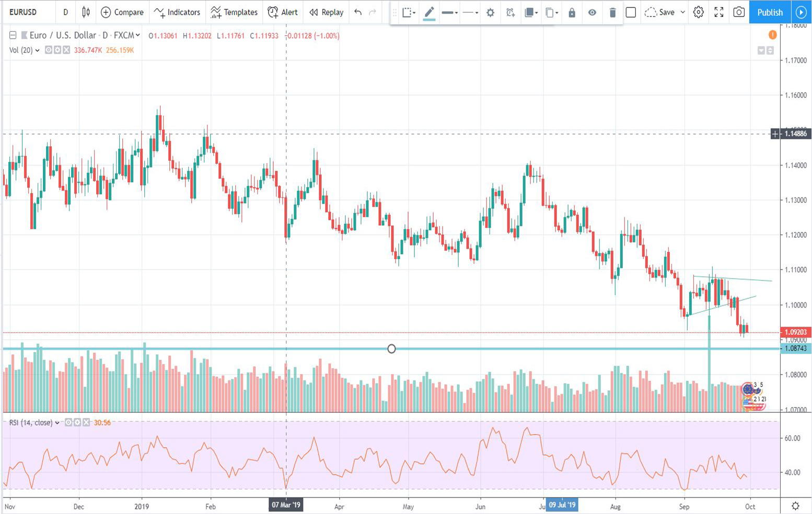This screenshot has width=812, height=514.
Task: Expand the Save options arrow
Action: pos(682,12)
